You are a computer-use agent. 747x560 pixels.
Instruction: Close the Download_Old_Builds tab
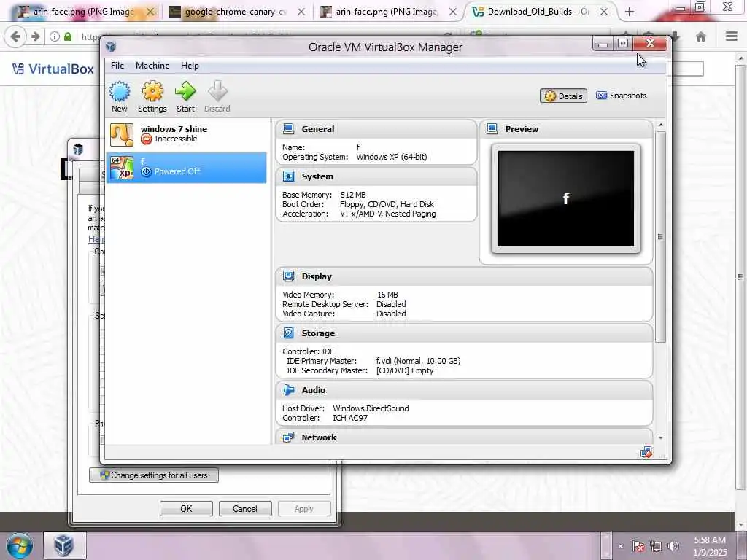coord(603,12)
